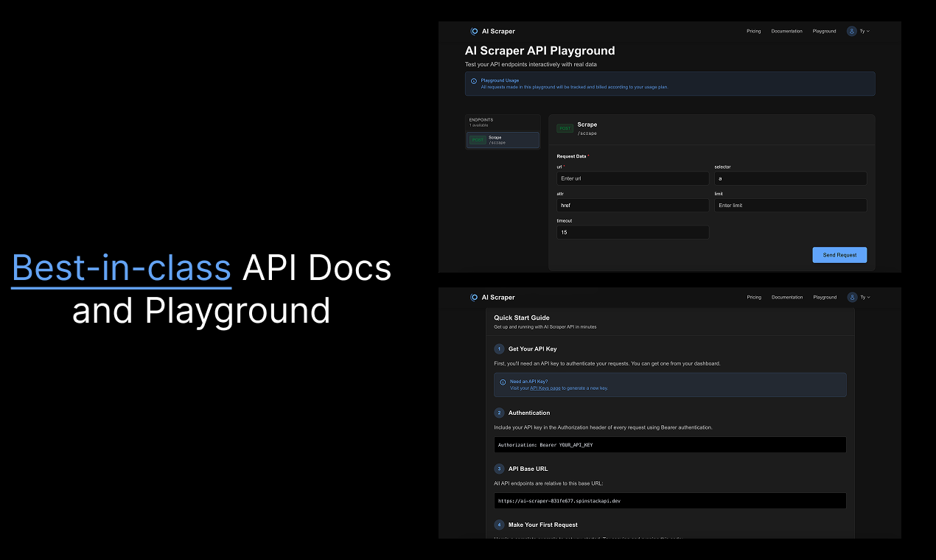Click AI Scraper logo in Quick Start screenshot

[x=492, y=297]
